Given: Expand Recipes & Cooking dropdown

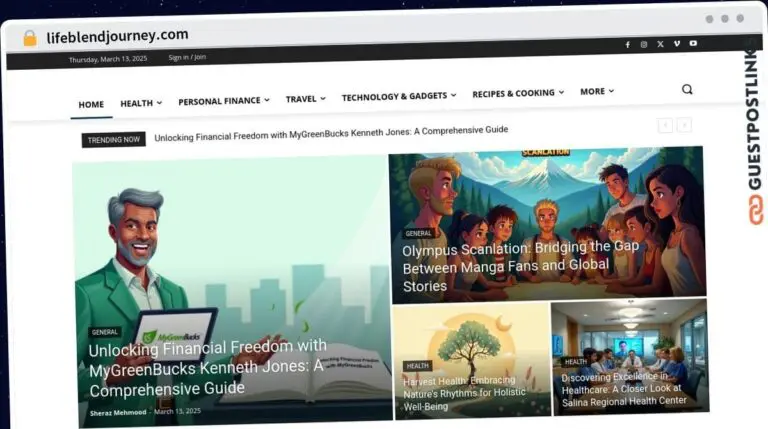Looking at the screenshot, I should pyautogui.click(x=518, y=93).
